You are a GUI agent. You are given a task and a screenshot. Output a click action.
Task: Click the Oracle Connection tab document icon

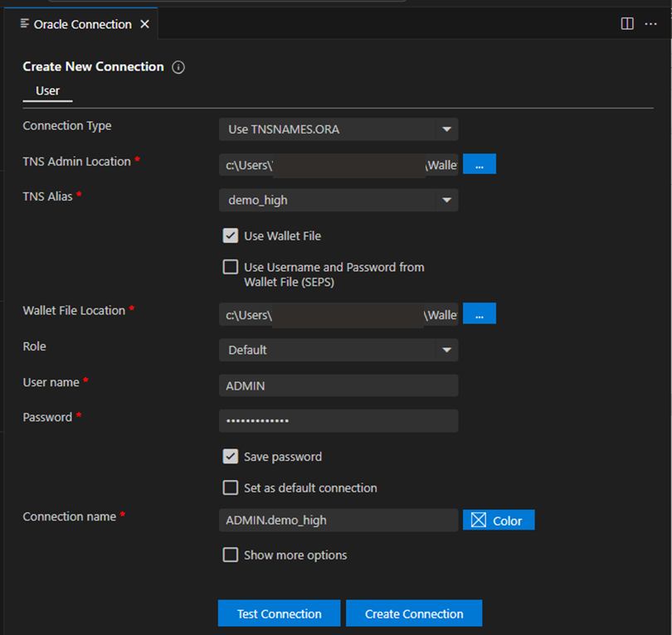pos(25,24)
